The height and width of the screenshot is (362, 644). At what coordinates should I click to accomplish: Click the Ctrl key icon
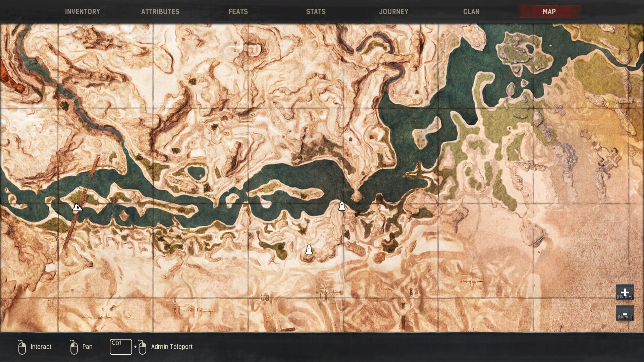(x=121, y=347)
